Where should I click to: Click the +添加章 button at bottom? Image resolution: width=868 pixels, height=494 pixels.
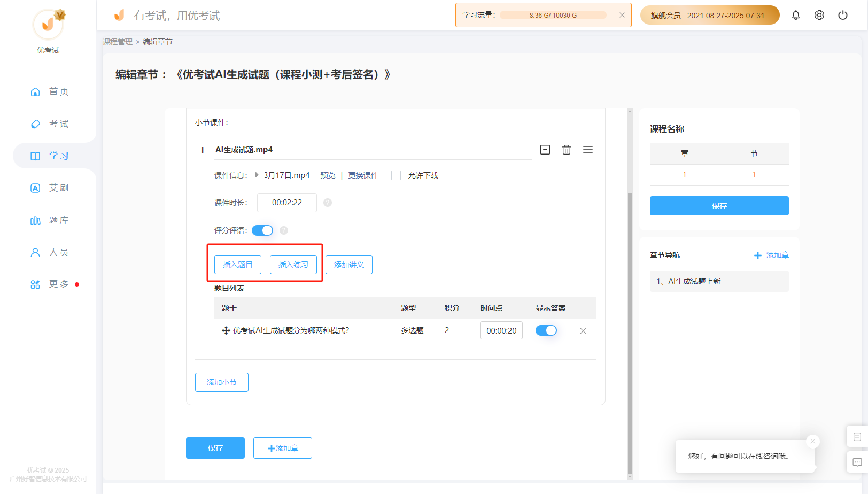coord(283,448)
